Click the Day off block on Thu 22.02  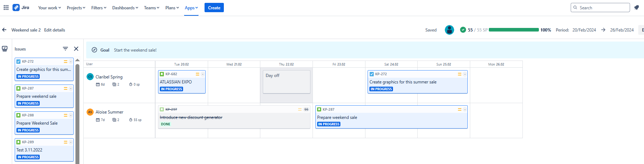tap(286, 82)
